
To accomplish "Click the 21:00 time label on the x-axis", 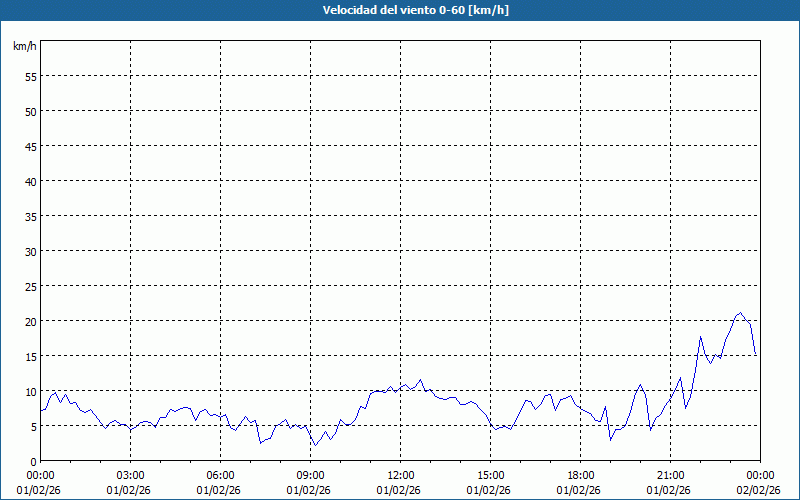I will pos(671,476).
